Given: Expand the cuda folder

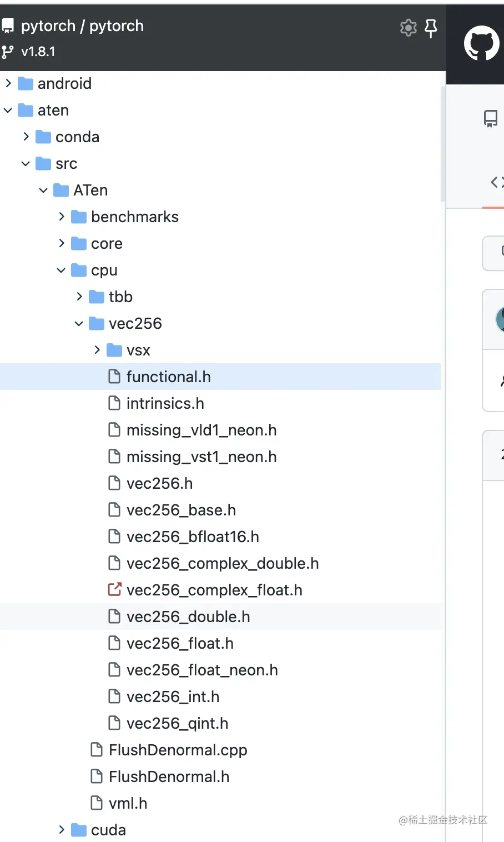Looking at the screenshot, I should (61, 830).
